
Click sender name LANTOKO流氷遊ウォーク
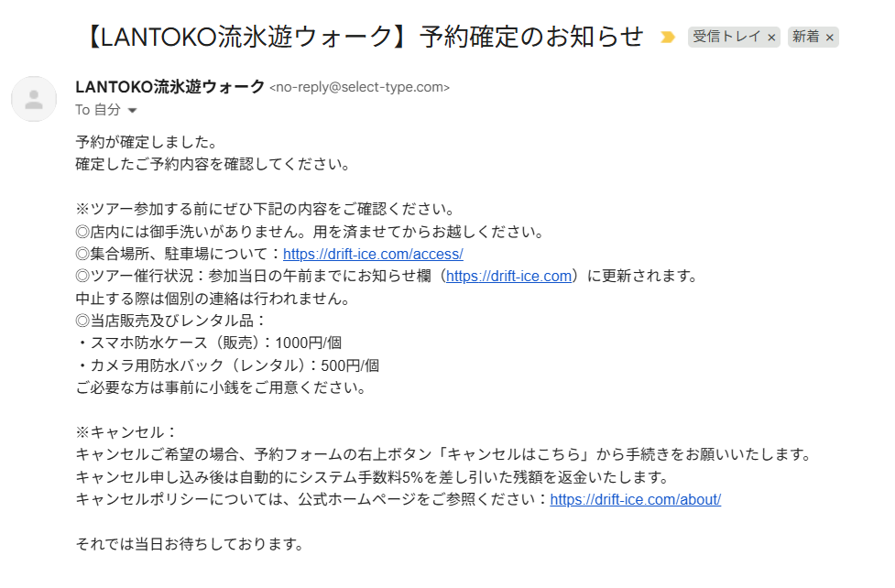pyautogui.click(x=169, y=87)
